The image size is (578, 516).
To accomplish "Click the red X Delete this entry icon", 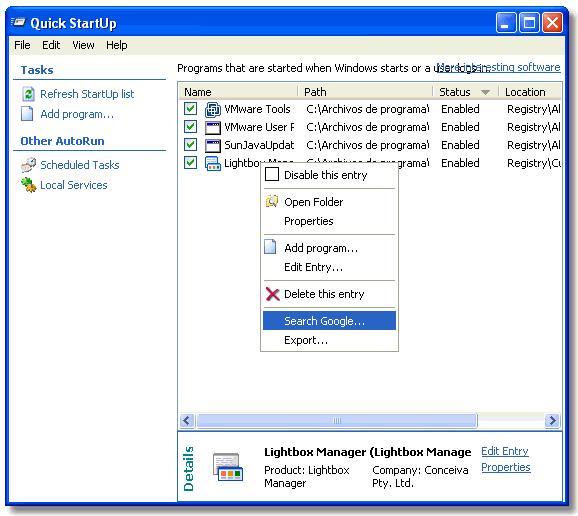I will [272, 294].
